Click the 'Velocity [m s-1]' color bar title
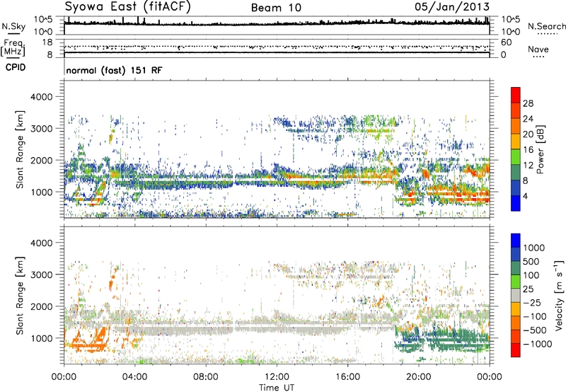The image size is (566, 392). [559, 295]
